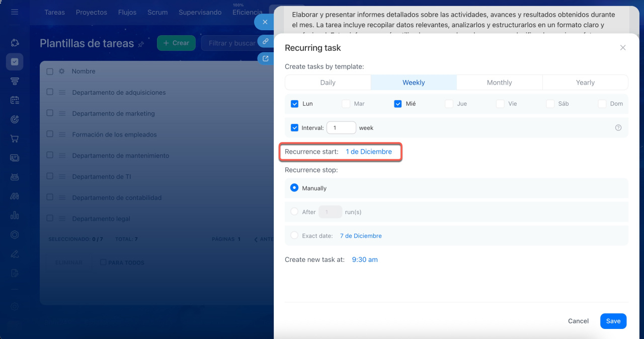The width and height of the screenshot is (644, 339).
Task: Toggle the Interval checkbox
Action: [295, 128]
